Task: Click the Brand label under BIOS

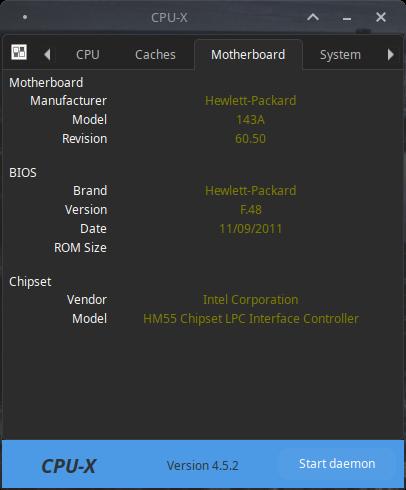Action: point(90,191)
